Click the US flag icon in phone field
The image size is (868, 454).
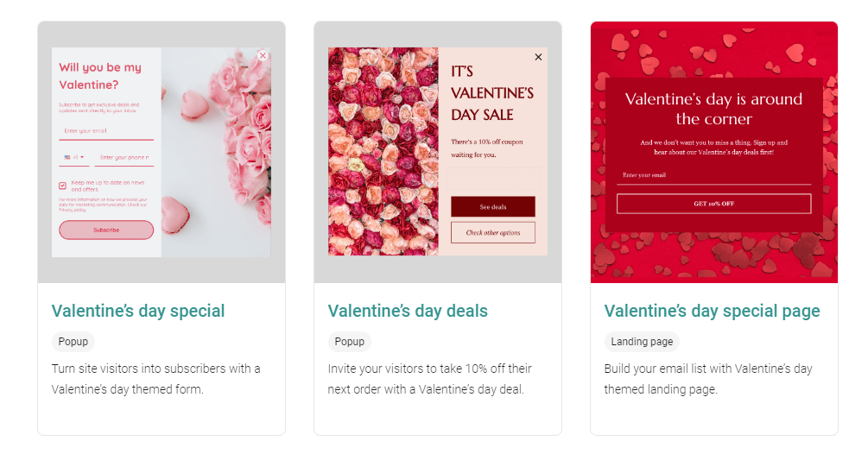(67, 158)
